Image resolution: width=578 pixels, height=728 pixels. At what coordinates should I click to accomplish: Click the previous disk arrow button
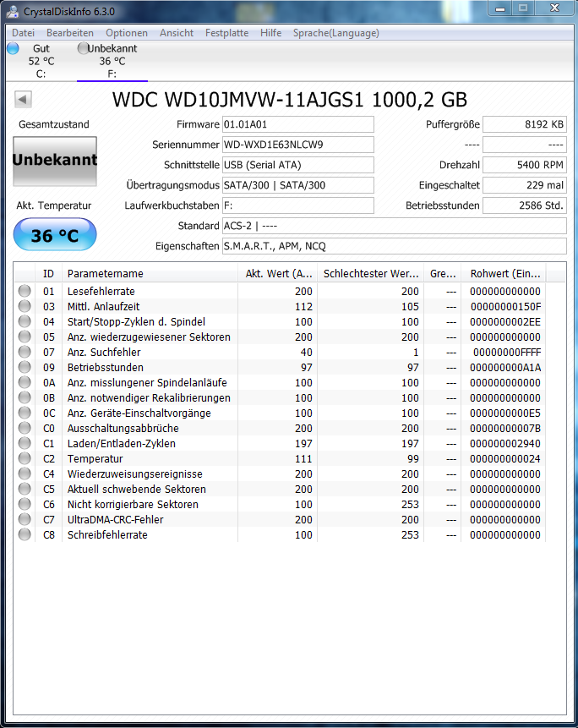click(x=23, y=99)
